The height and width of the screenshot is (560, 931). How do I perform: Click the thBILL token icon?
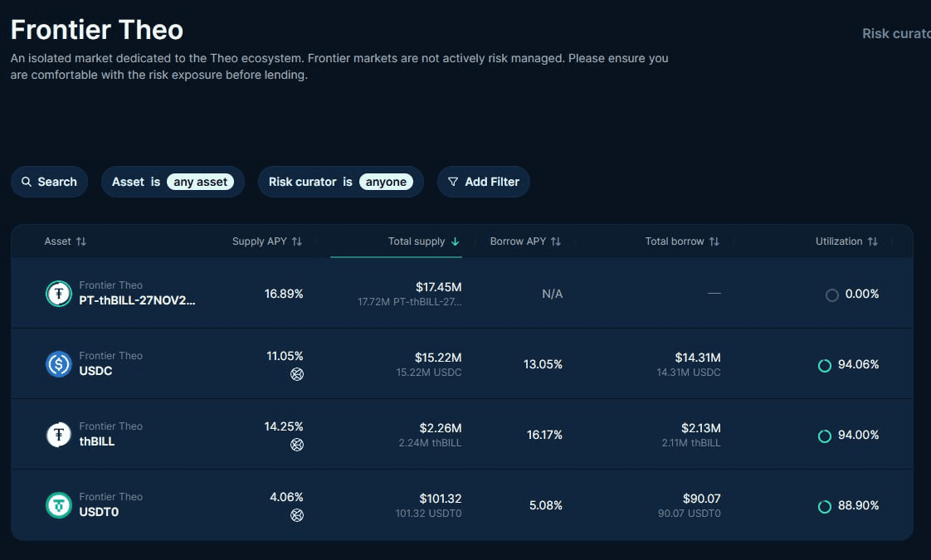pyautogui.click(x=59, y=435)
